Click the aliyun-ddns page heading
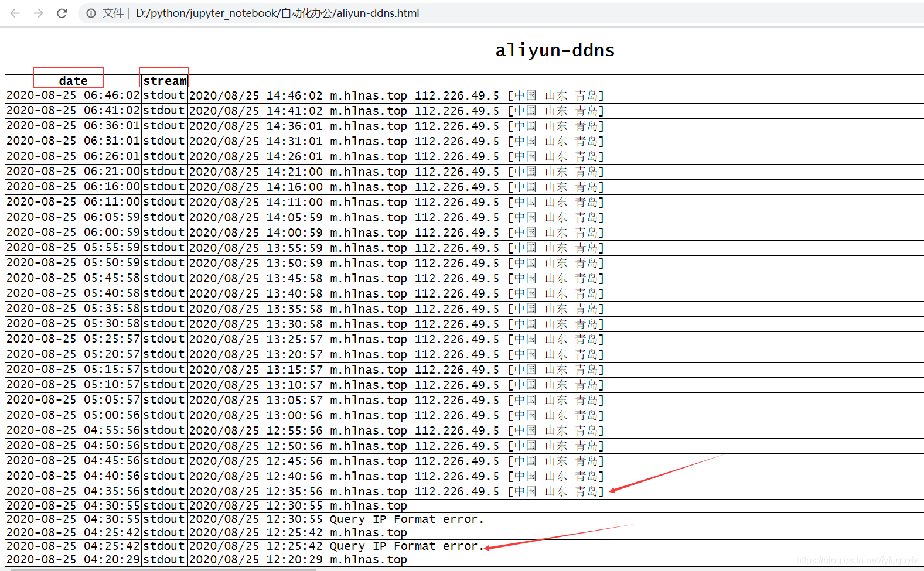 [555, 50]
